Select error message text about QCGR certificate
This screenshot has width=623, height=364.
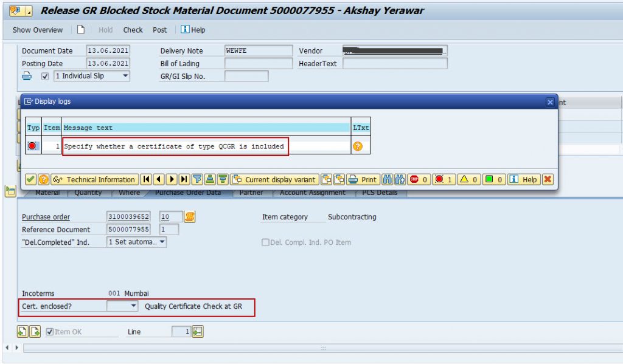[x=174, y=146]
